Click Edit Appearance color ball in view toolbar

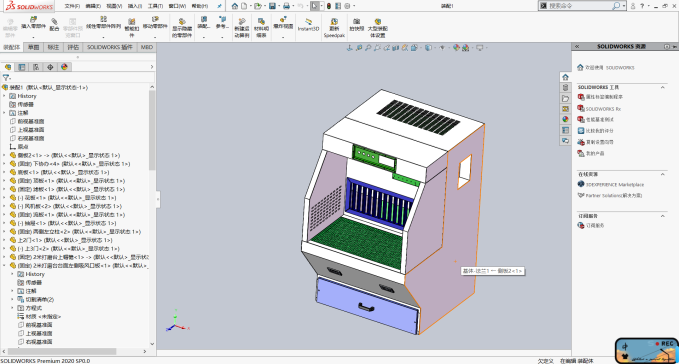coord(456,48)
